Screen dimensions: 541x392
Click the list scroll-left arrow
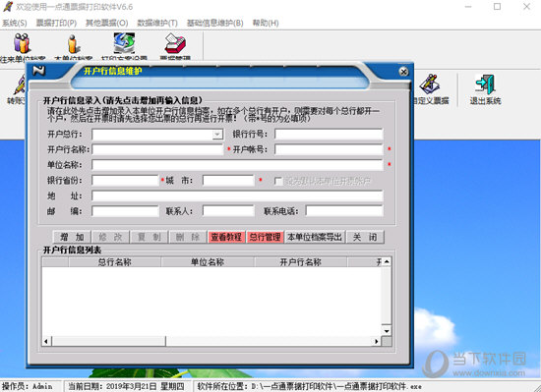46,341
